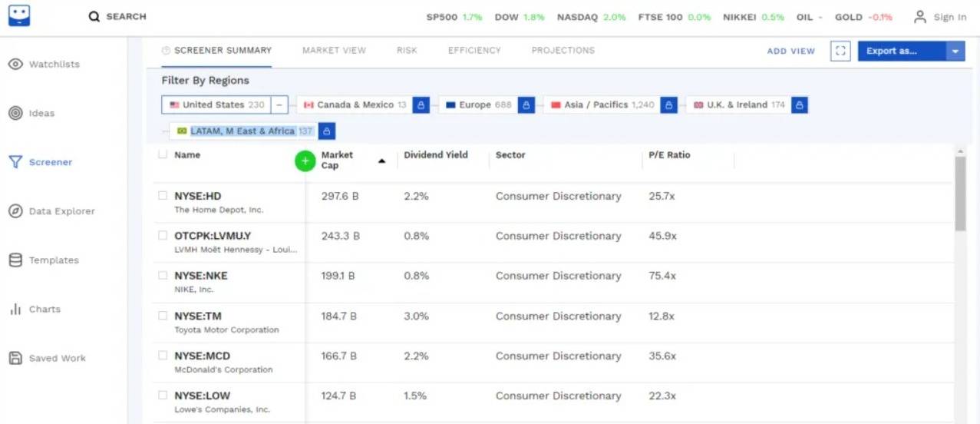Screen dimensions: 980x424
Task: Click the green plus add column button
Action: 305,161
